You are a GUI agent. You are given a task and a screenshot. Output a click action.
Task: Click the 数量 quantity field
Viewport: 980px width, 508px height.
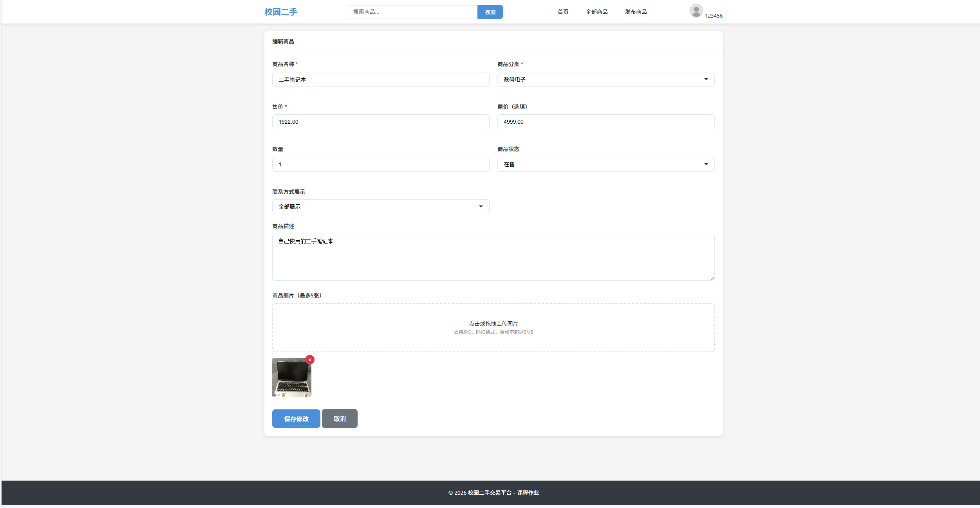click(380, 164)
